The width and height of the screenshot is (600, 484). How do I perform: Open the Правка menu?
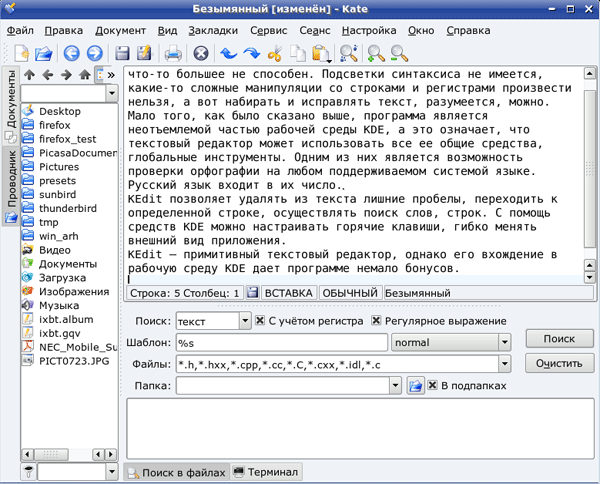coord(64,31)
